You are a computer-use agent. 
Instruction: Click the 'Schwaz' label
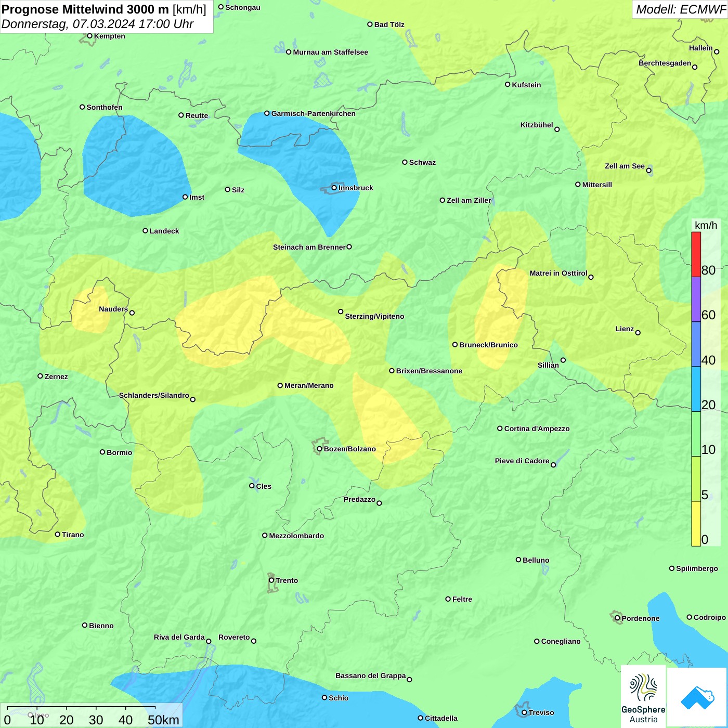tap(422, 162)
